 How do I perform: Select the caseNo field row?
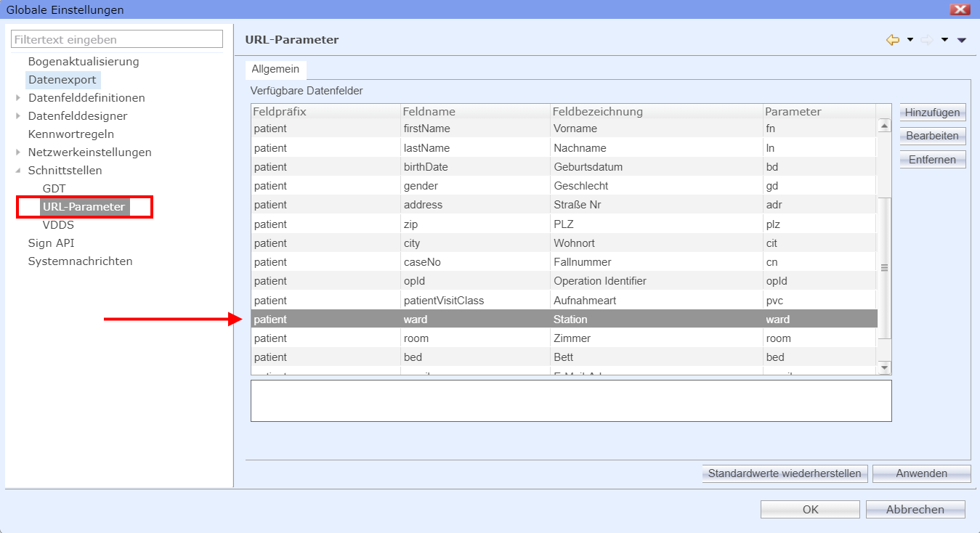564,262
